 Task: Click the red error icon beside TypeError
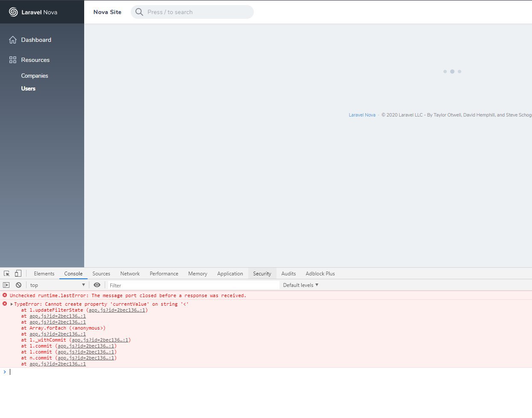(5, 304)
